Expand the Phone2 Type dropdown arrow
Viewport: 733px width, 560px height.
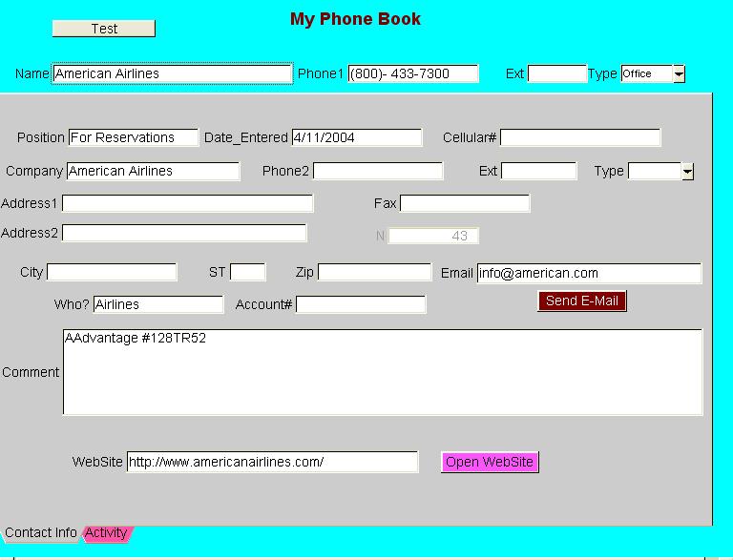coord(687,172)
